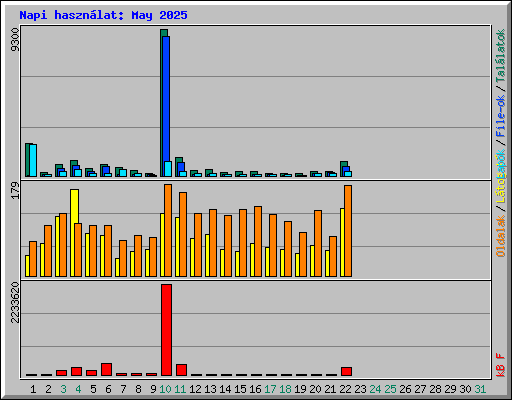512x400 pixels.
Task: Click day label '22' on the x-axis
Action: (x=346, y=389)
